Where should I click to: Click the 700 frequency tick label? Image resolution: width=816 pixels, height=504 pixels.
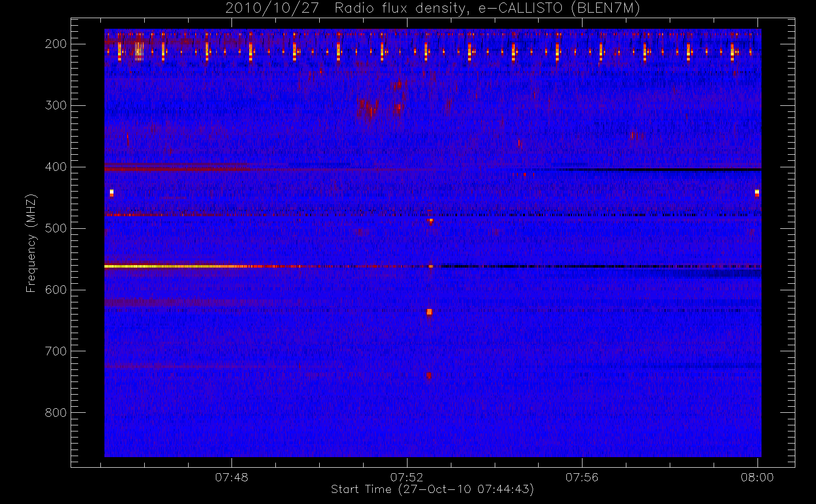click(x=56, y=351)
